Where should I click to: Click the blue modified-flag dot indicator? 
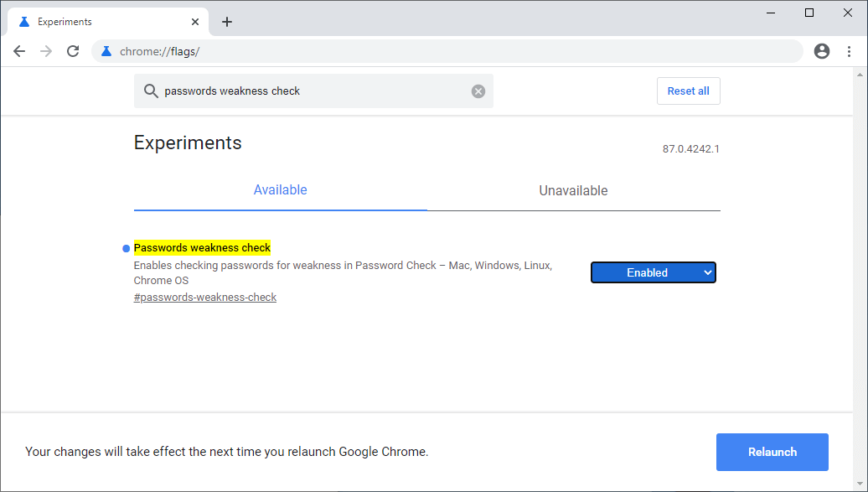pyautogui.click(x=126, y=248)
